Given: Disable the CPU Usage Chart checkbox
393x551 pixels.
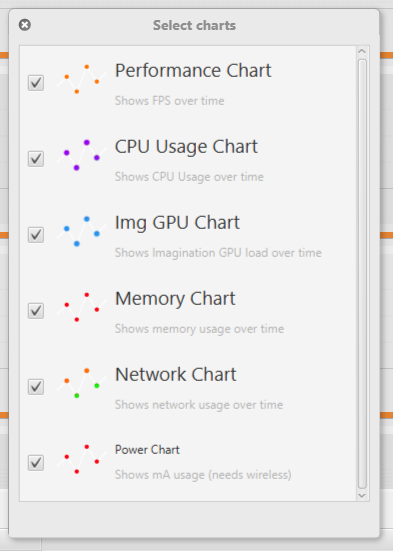Looking at the screenshot, I should pyautogui.click(x=36, y=159).
